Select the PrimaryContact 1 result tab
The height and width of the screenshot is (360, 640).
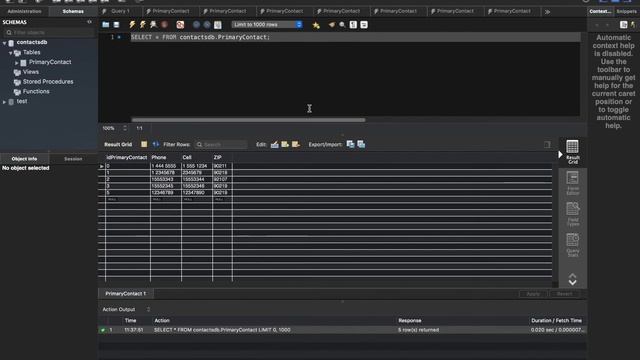(x=126, y=293)
